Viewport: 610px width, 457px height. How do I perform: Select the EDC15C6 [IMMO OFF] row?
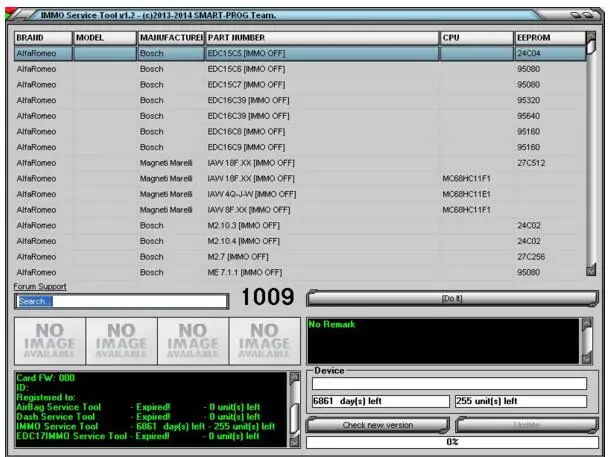tap(300, 69)
